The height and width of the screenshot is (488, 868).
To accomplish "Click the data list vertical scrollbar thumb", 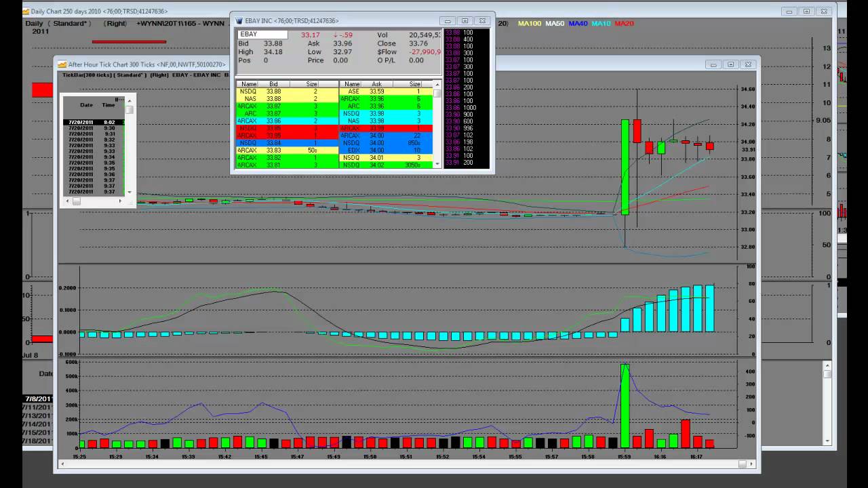I will click(x=130, y=109).
